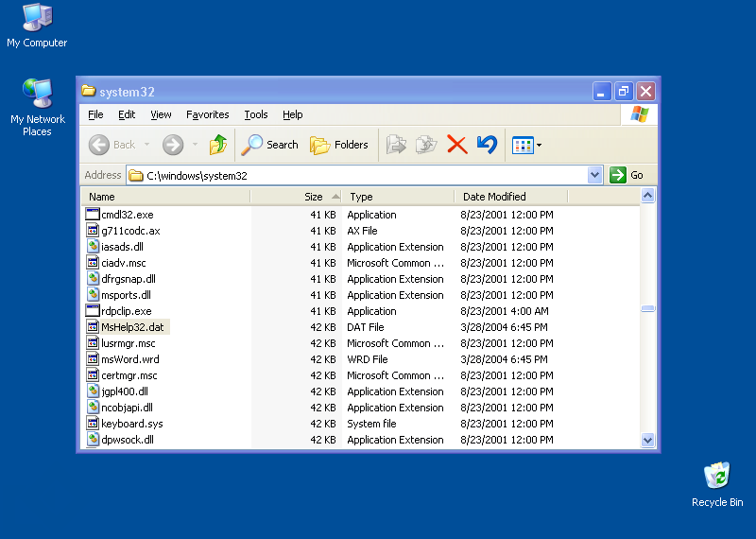Click the Address bar path field
This screenshot has width=756, height=539.
click(357, 175)
